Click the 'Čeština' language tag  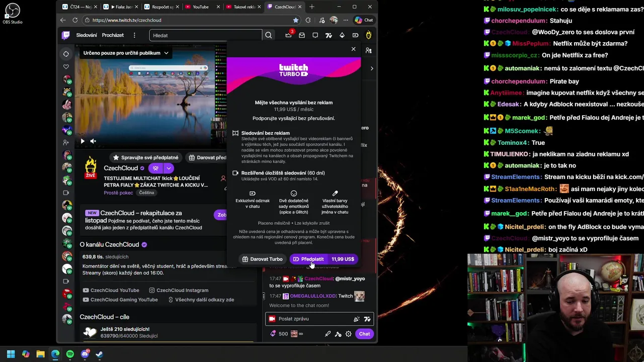pos(146,193)
